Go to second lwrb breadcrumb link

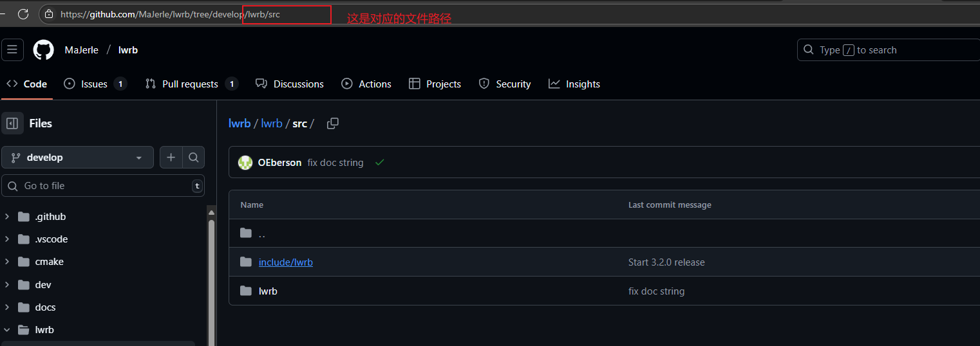(272, 123)
